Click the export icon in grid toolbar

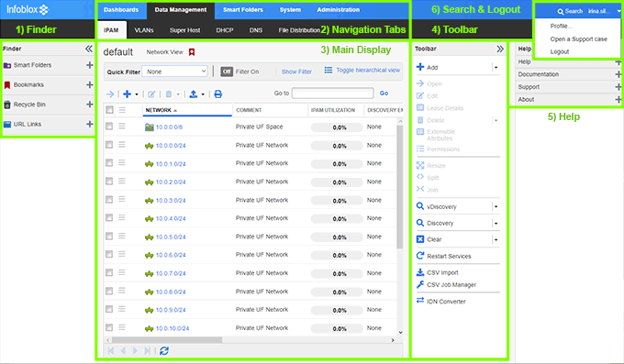pyautogui.click(x=193, y=94)
